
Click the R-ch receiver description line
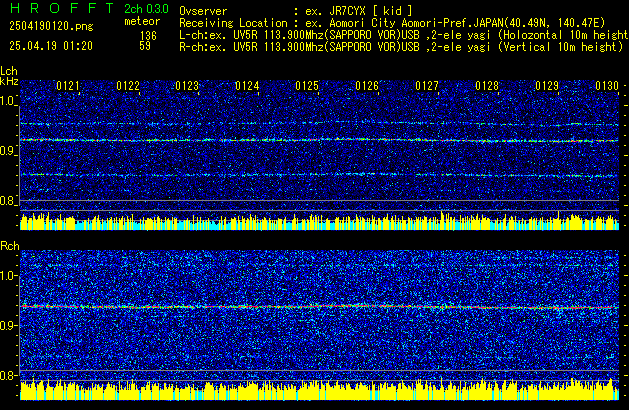pos(401,47)
